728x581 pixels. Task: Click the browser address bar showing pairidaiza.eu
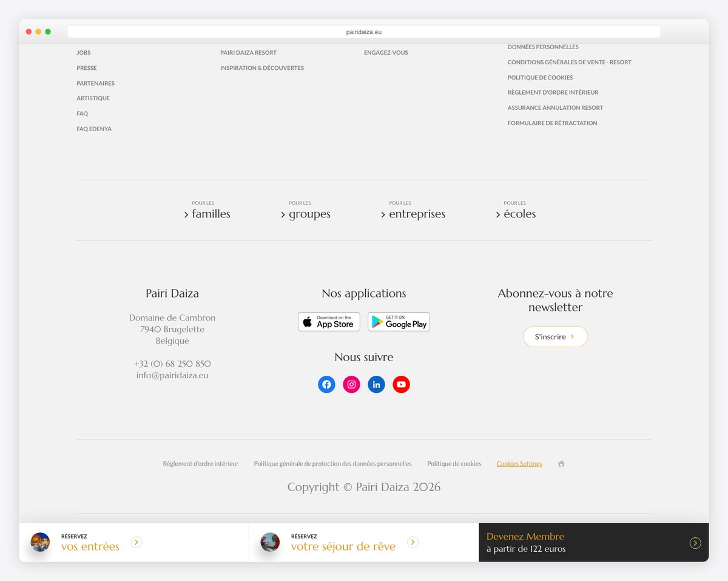[x=364, y=32]
